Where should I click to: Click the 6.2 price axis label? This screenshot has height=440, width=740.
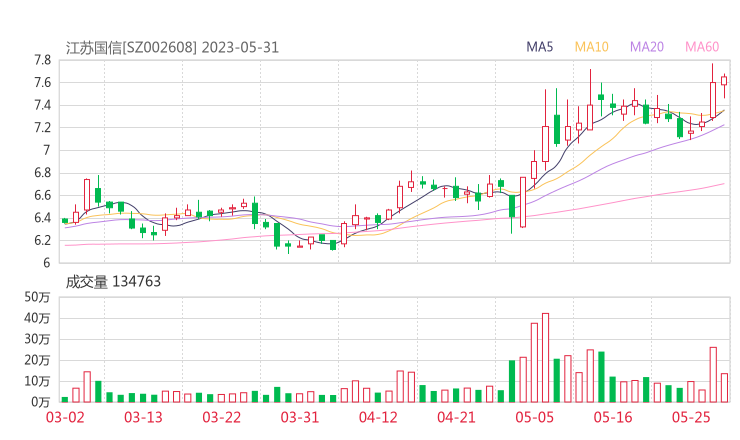42,240
